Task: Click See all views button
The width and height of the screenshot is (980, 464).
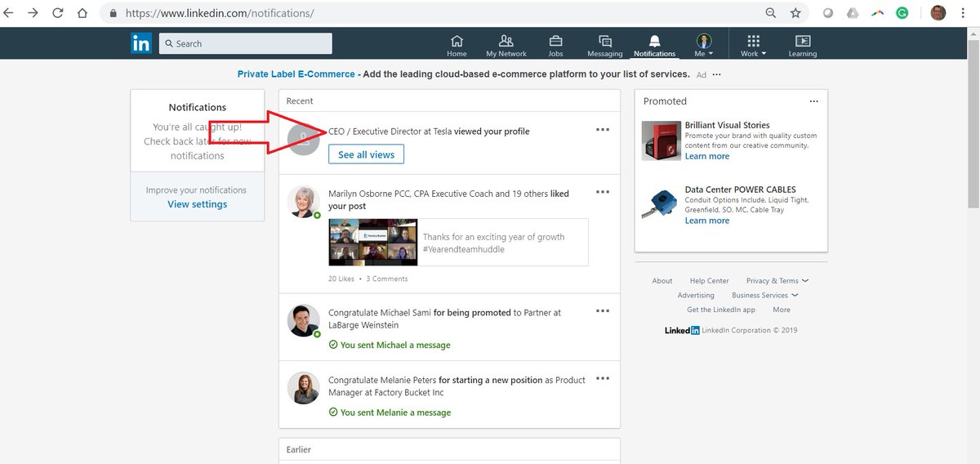Action: 366,154
